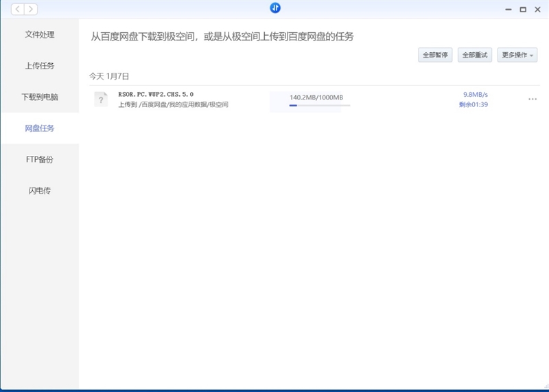
Task: Open the three-dot menu for RSOR.PC.WUP2.CHS.5.0 task
Action: [533, 99]
